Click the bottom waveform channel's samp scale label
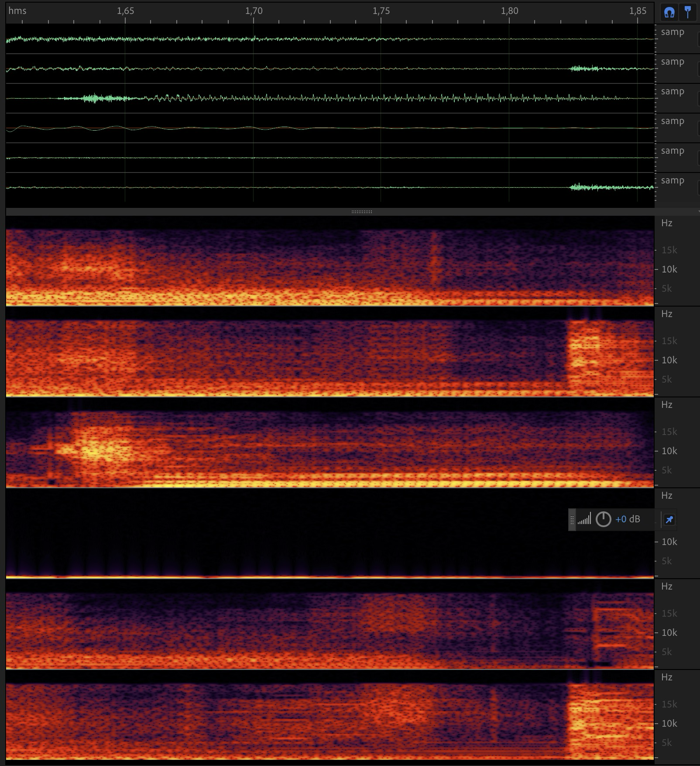 [x=672, y=180]
